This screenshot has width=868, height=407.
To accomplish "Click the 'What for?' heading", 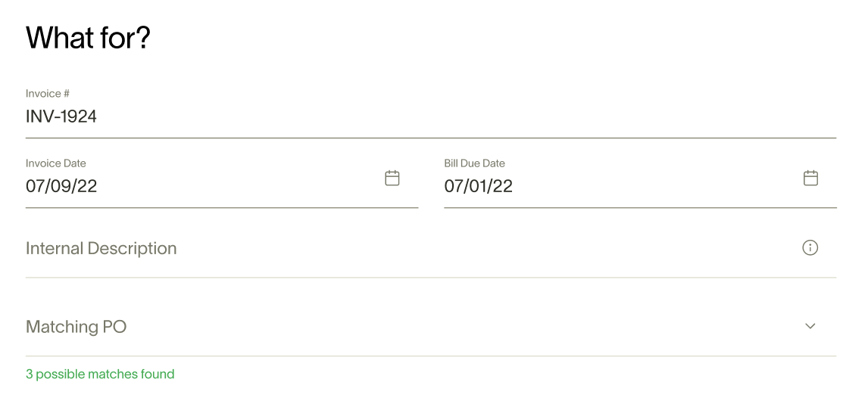I will pyautogui.click(x=88, y=38).
